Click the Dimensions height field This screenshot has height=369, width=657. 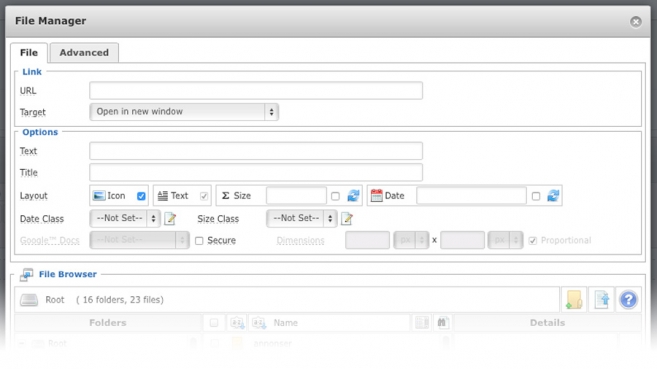pyautogui.click(x=462, y=240)
